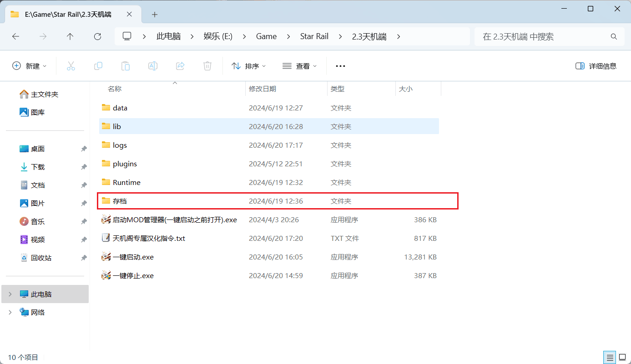Sort files by 修改日期 column header
This screenshot has height=364, width=631.
pyautogui.click(x=262, y=89)
